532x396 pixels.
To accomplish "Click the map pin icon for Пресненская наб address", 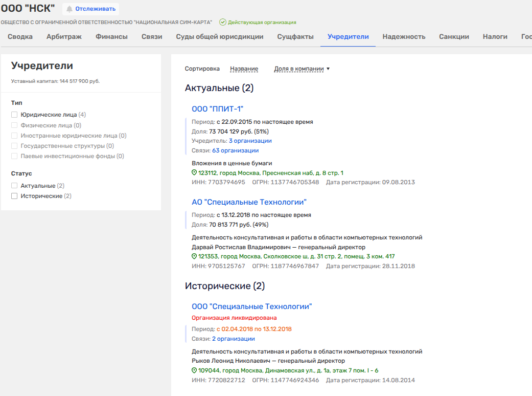I will pyautogui.click(x=194, y=173).
